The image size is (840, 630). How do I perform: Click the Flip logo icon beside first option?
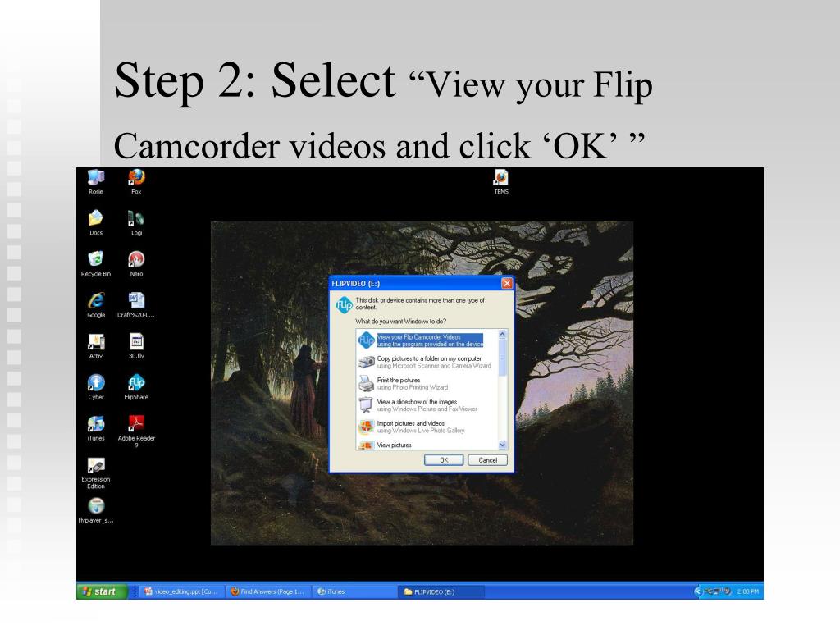tap(367, 340)
